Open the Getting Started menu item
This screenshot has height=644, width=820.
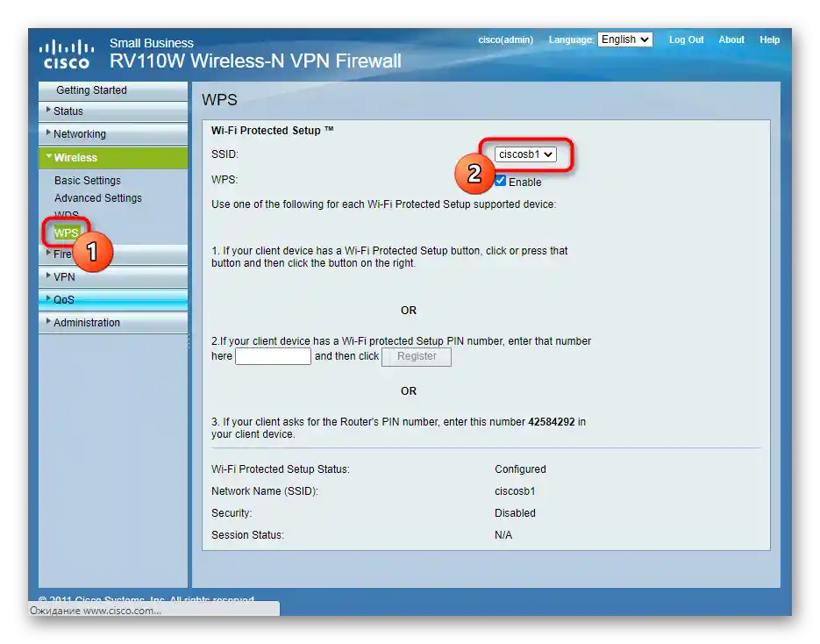pyautogui.click(x=113, y=90)
